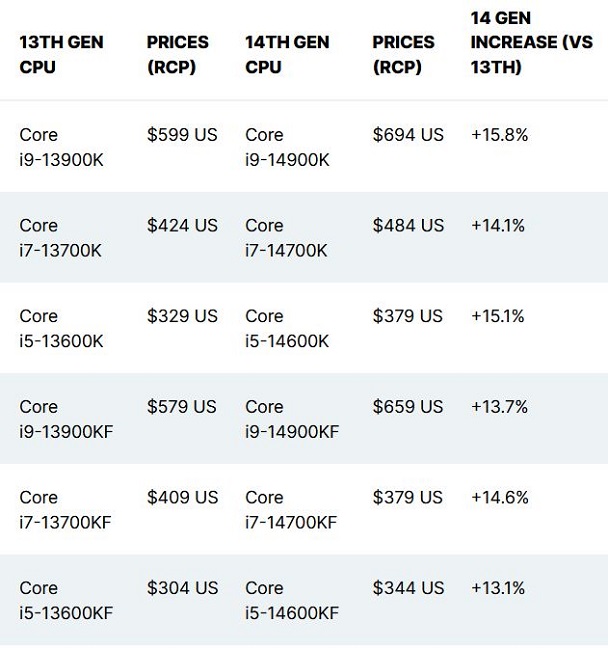Select the Core i5-14600K cell

pyautogui.click(x=287, y=328)
